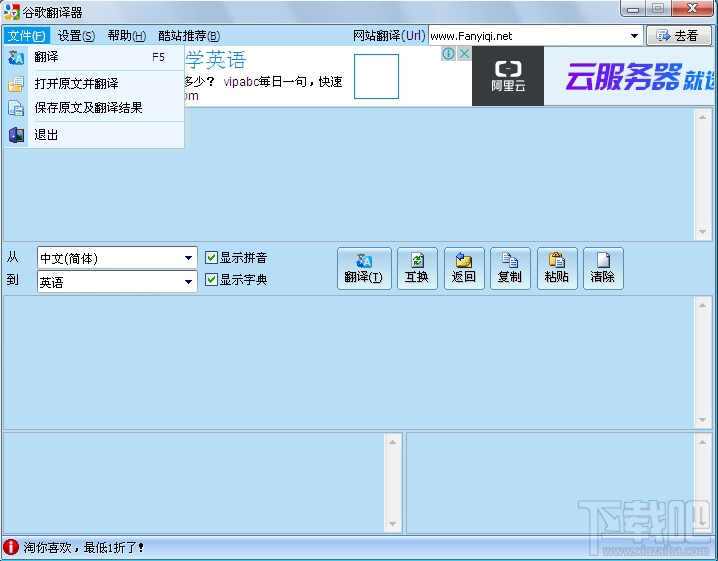This screenshot has height=561, width=718.
Task: Click the 谷歌翻译器 app icon in title bar
Action: click(12, 11)
